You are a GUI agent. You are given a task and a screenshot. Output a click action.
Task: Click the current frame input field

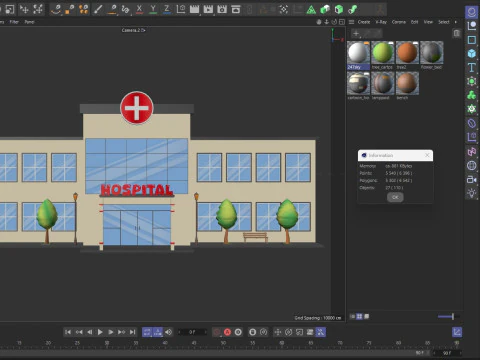[192, 332]
